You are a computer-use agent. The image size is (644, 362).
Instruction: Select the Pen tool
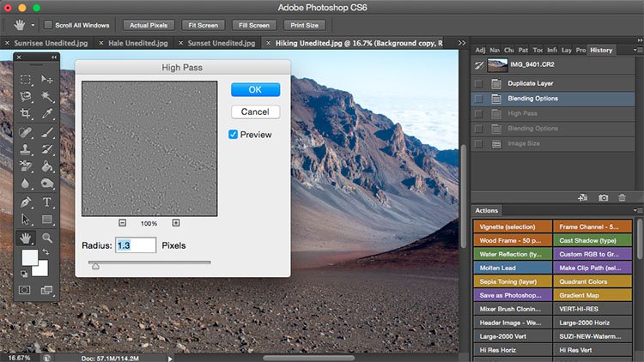[26, 202]
